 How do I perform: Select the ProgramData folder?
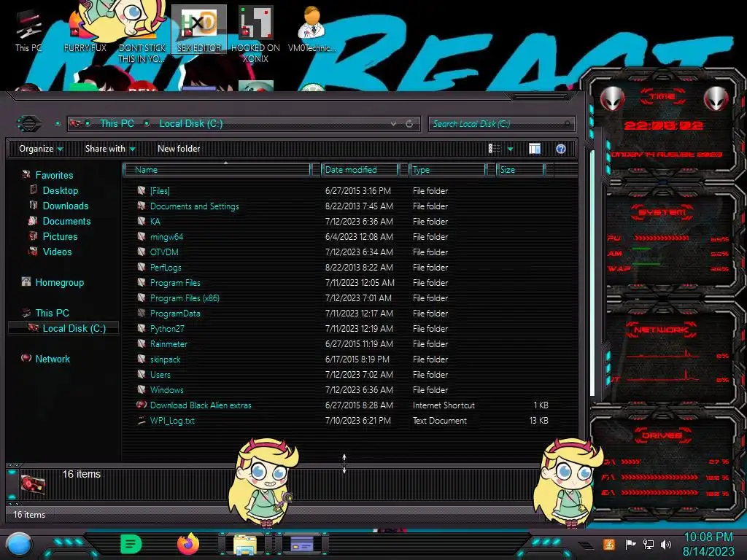tap(175, 314)
